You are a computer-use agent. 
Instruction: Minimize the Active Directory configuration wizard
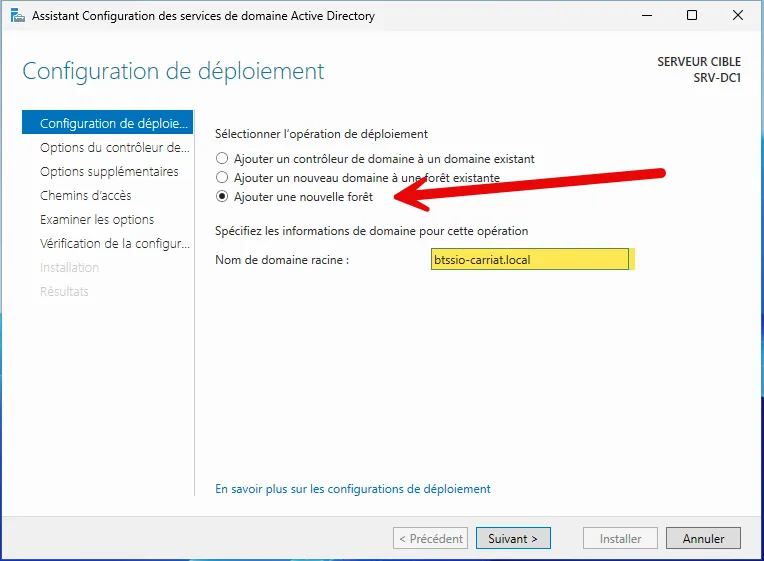(x=645, y=16)
